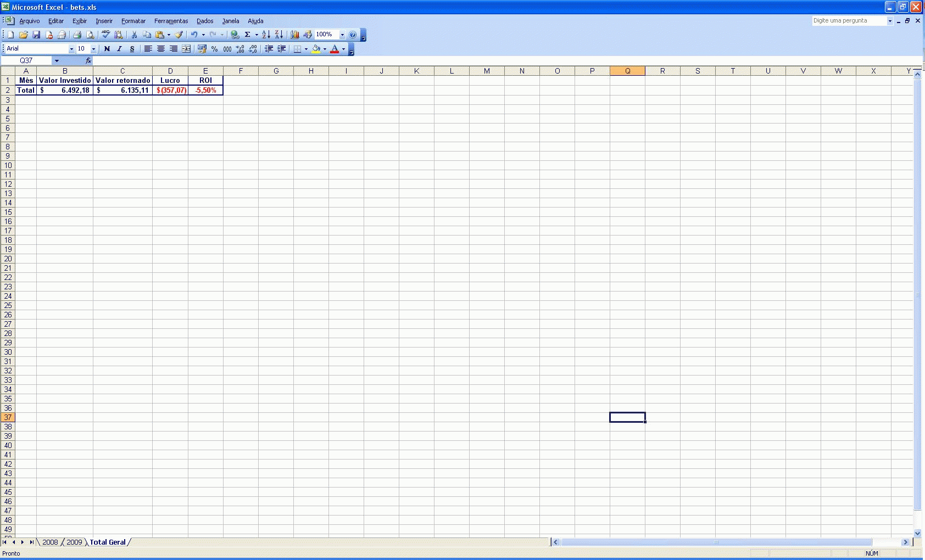Select column Q header
This screenshot has width=925, height=560.
pos(627,71)
